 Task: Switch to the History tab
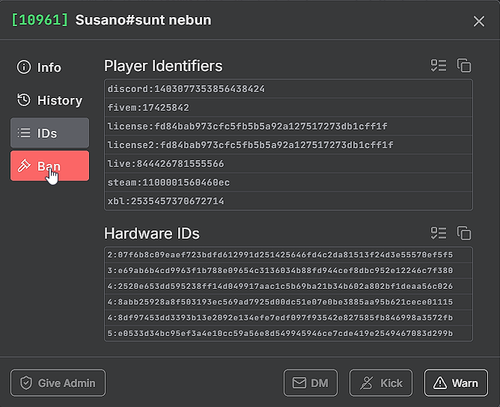49,100
